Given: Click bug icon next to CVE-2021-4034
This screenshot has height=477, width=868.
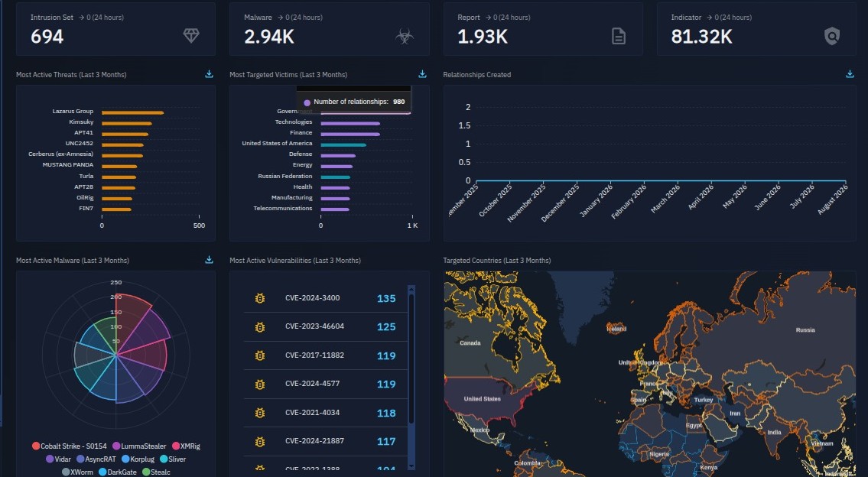Looking at the screenshot, I should [260, 413].
